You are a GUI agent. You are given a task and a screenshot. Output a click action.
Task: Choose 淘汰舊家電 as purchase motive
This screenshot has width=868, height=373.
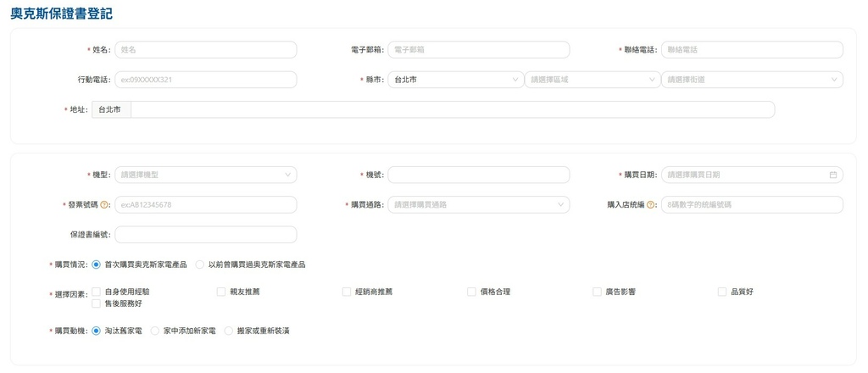click(x=97, y=331)
